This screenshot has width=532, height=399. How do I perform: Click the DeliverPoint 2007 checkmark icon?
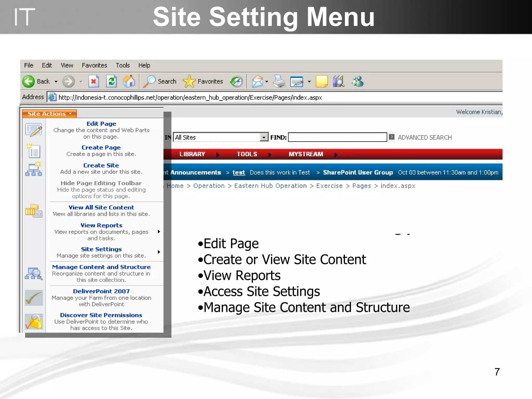(34, 298)
